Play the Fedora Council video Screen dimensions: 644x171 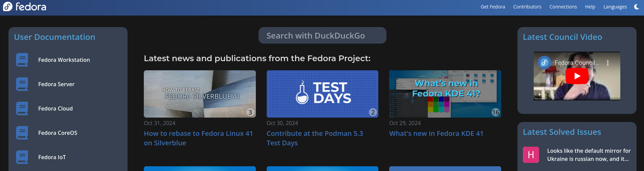click(577, 76)
